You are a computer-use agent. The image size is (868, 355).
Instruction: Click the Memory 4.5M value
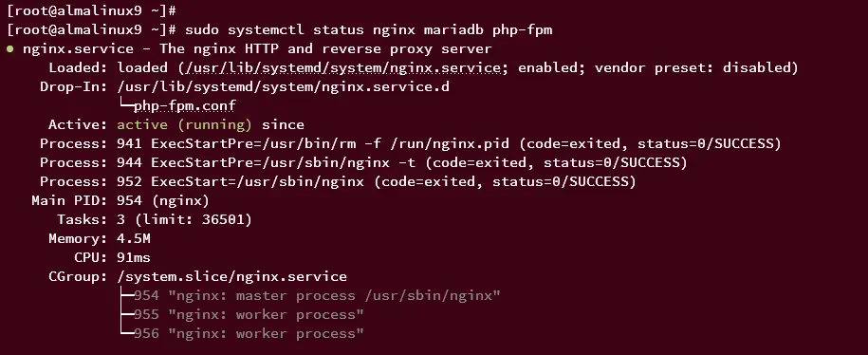click(134, 238)
